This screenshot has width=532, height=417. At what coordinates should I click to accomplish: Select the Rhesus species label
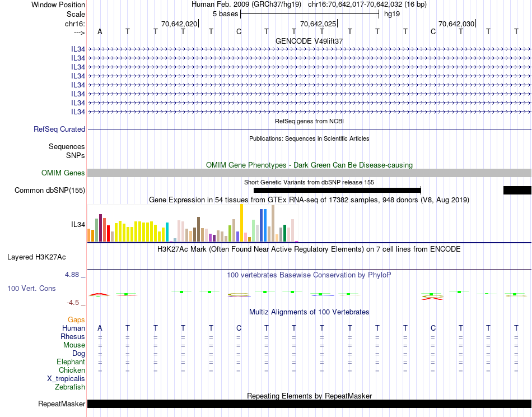point(73,336)
